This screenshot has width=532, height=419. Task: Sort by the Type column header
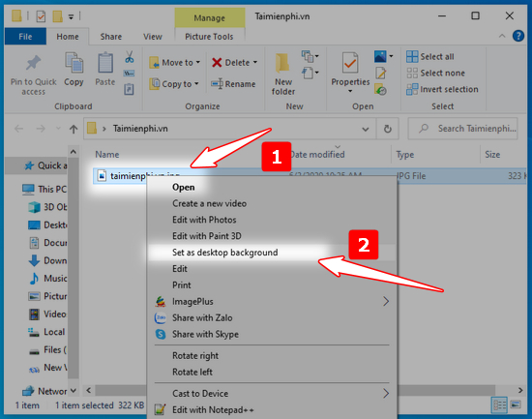[x=405, y=155]
